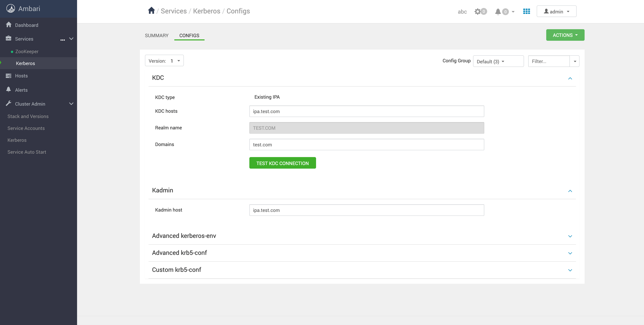Viewport: 644px width, 325px height.
Task: Click into the KDC hosts field
Action: click(366, 111)
